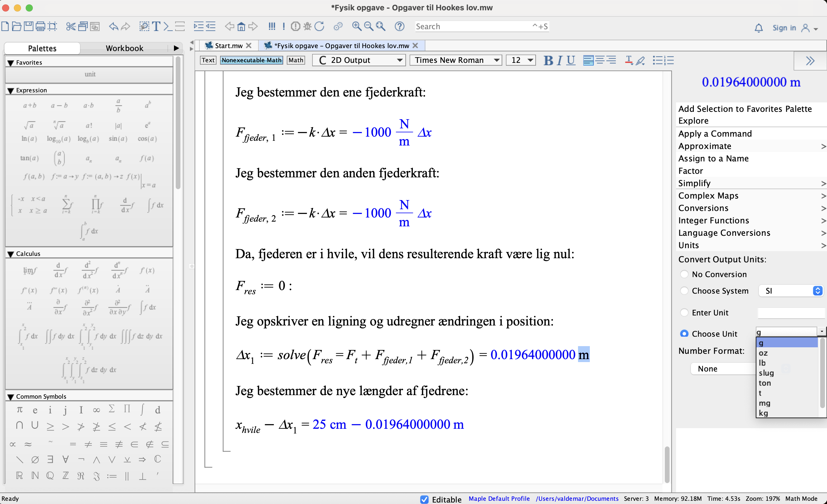Toggle Bold formatting button
Viewport: 827px width, 504px height.
548,60
